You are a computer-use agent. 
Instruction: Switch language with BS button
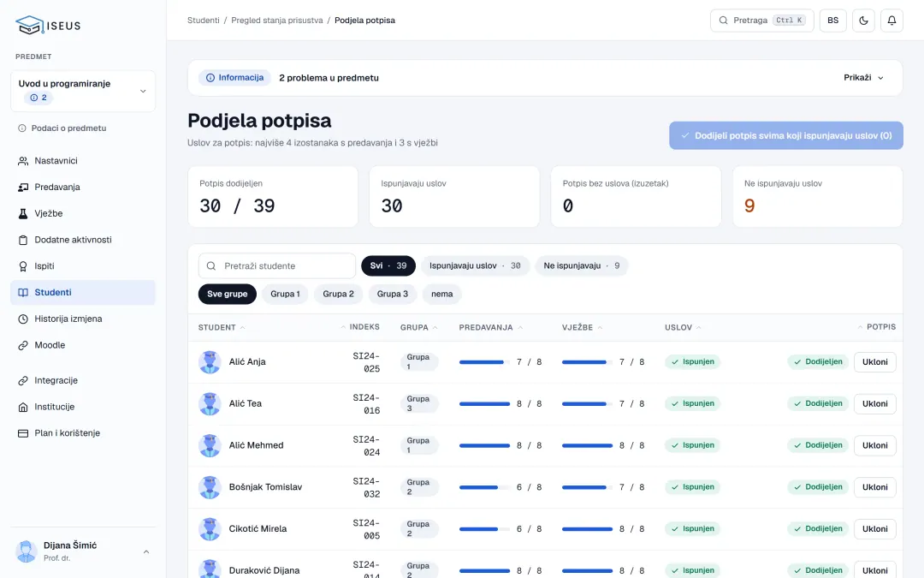[x=832, y=20]
